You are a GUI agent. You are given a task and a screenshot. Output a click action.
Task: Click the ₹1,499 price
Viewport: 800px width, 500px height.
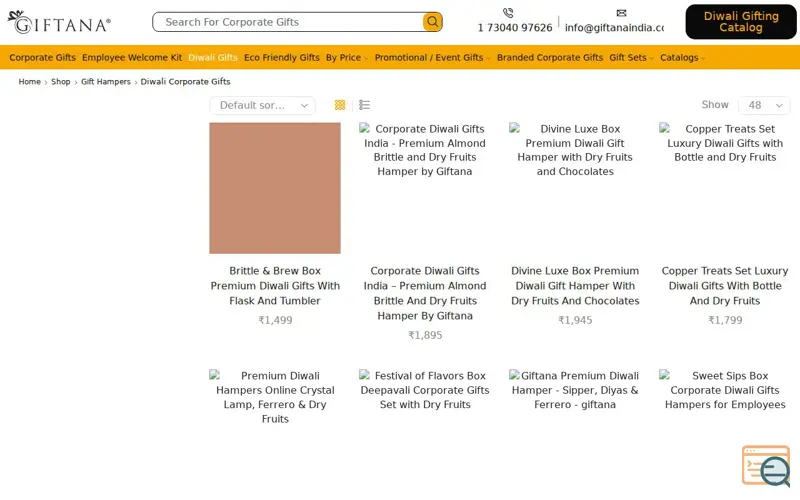tap(275, 320)
